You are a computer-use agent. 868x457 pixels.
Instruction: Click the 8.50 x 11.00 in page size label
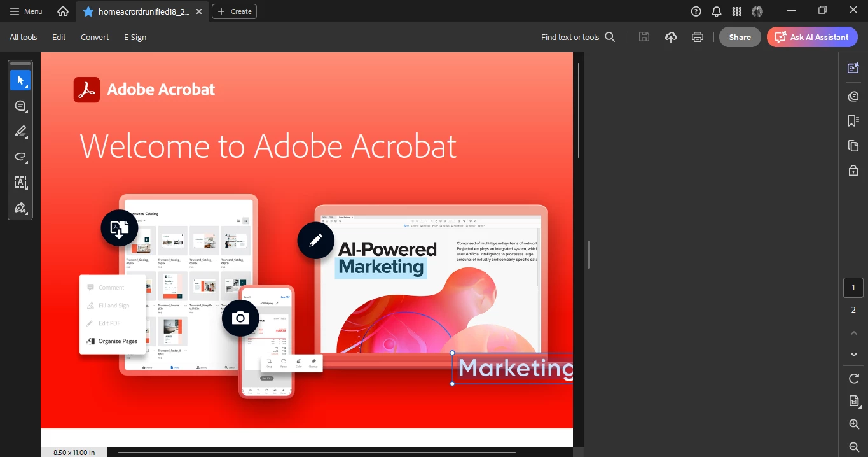pyautogui.click(x=74, y=453)
